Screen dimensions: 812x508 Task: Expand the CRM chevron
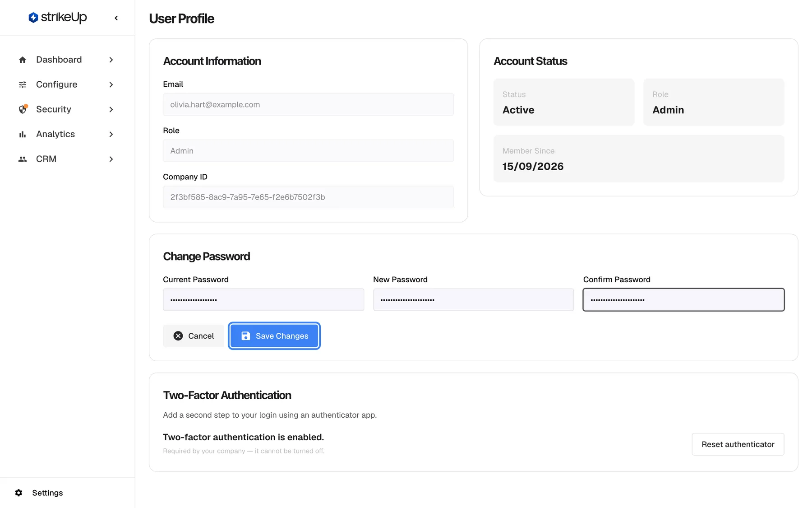point(111,159)
